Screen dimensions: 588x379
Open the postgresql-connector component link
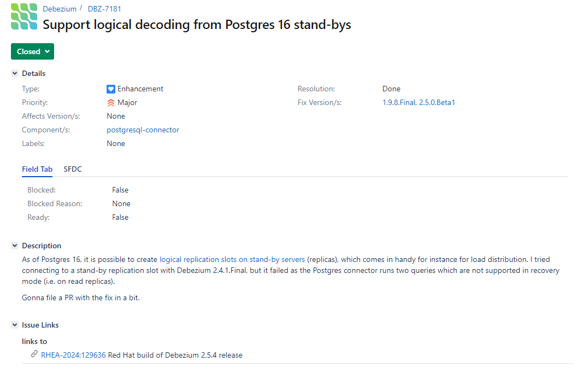pyautogui.click(x=143, y=130)
